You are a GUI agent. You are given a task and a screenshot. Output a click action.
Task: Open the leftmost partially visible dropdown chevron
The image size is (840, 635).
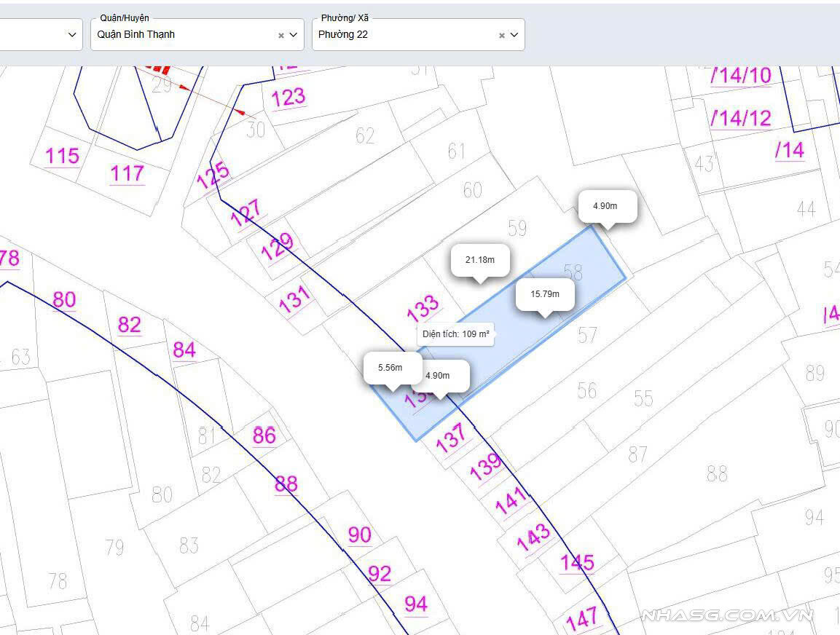(72, 35)
